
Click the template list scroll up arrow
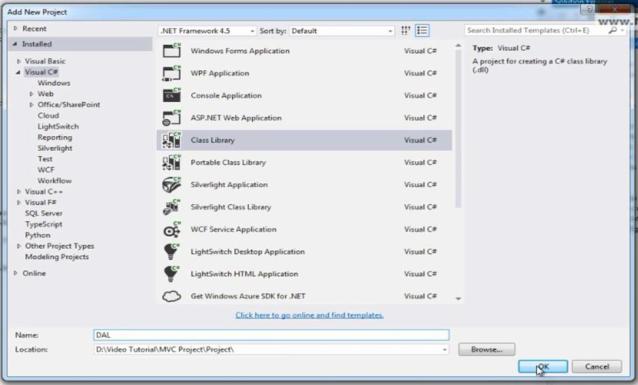pyautogui.click(x=459, y=46)
